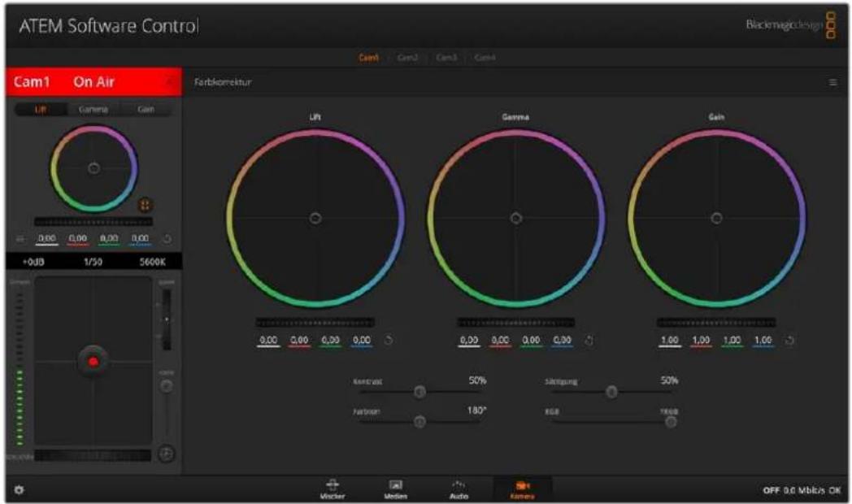Reset the large Gain color wheel values
Screen dimensions: 852x504
789,341
